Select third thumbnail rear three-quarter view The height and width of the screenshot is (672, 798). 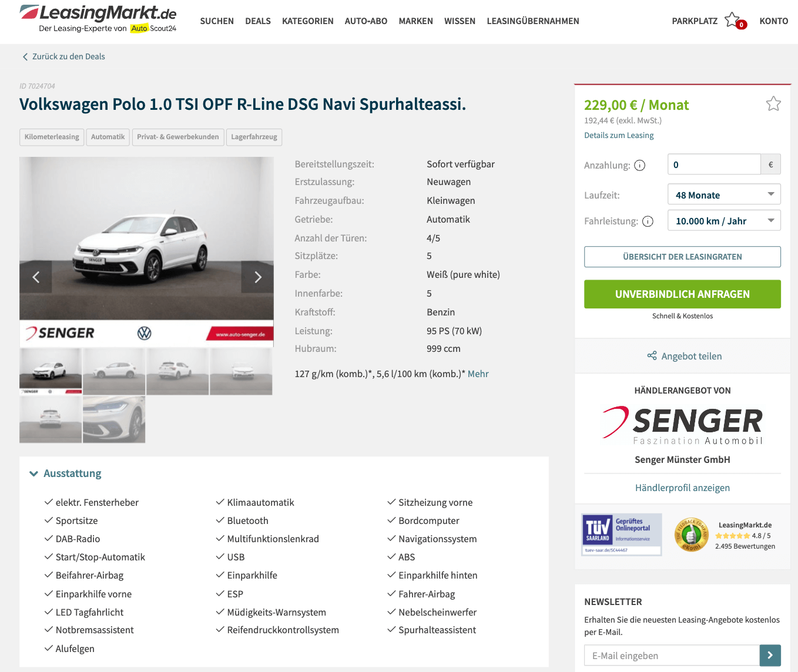tap(177, 371)
